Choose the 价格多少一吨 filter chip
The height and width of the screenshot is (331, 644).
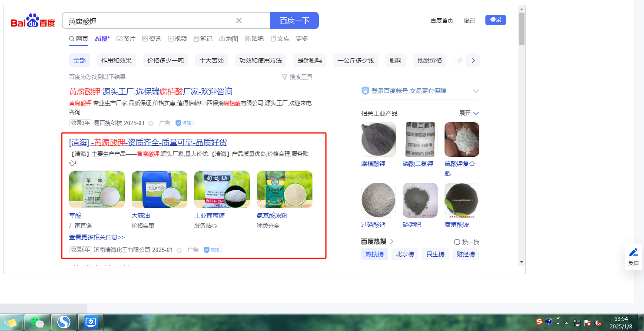coord(166,60)
